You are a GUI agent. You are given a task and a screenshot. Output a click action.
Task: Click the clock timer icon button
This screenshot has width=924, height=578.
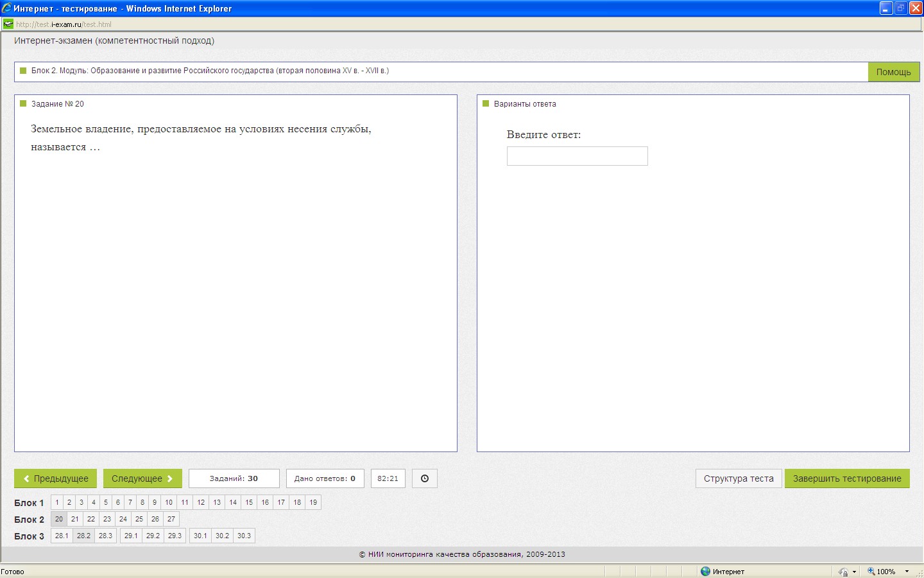(424, 478)
